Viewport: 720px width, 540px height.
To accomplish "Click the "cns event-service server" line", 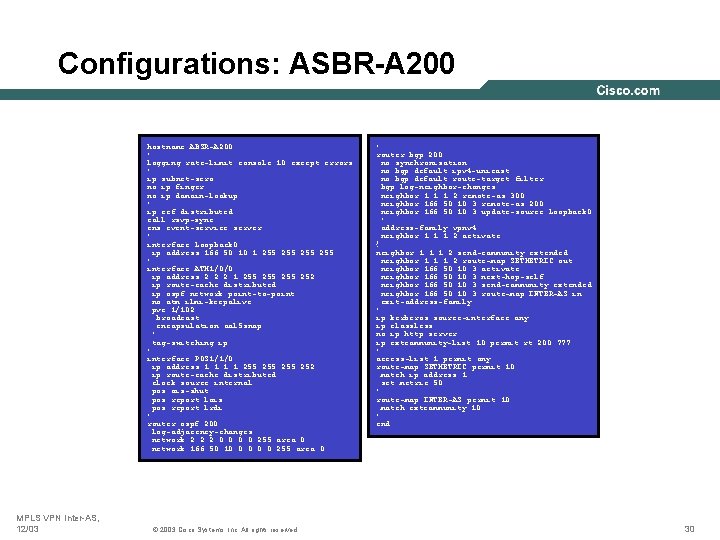I will point(204,228).
